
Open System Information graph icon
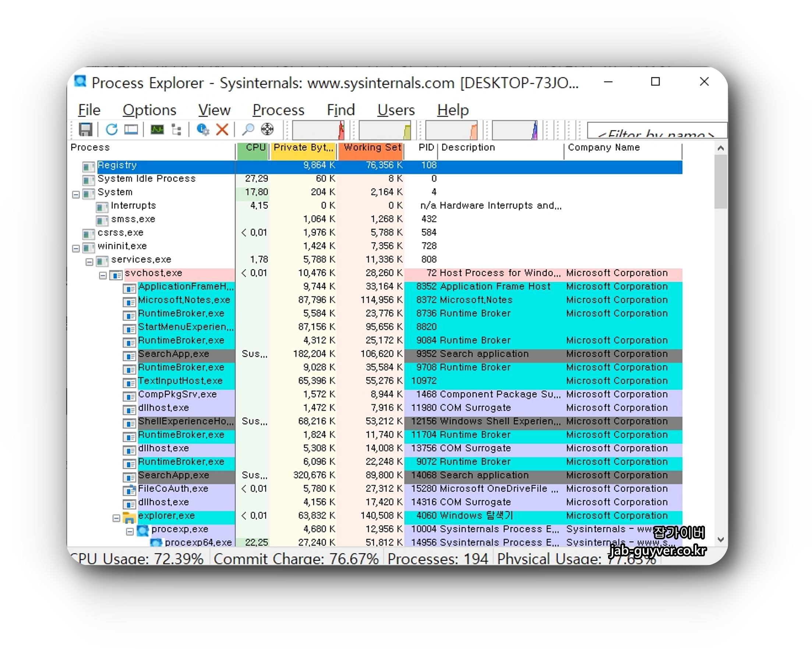(157, 130)
